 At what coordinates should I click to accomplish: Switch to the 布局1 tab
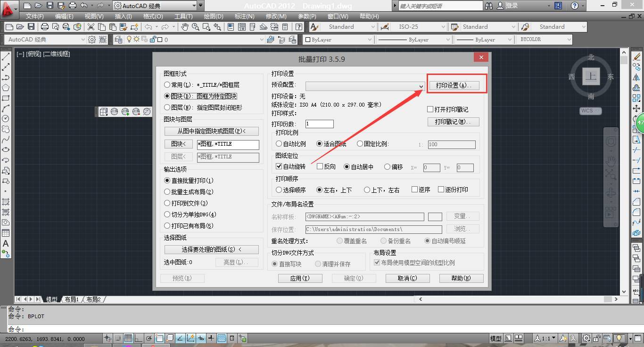coord(72,299)
